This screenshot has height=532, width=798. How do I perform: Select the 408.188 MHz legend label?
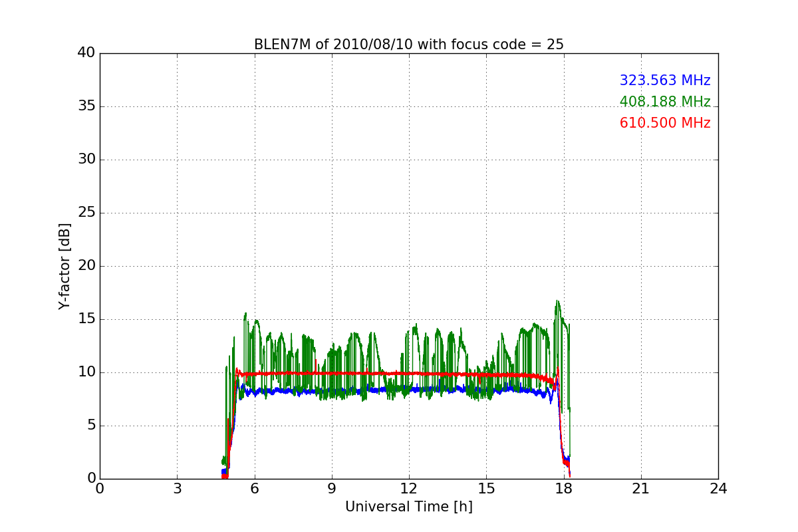[x=665, y=102]
